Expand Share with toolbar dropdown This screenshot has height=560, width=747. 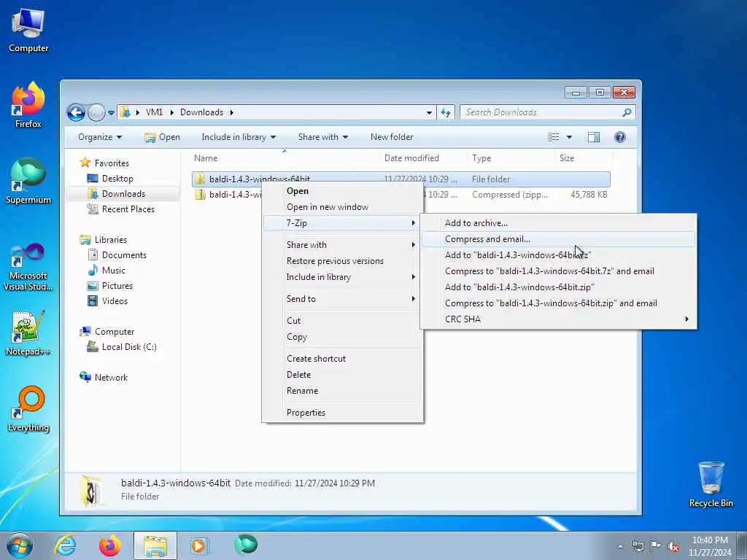pos(323,137)
